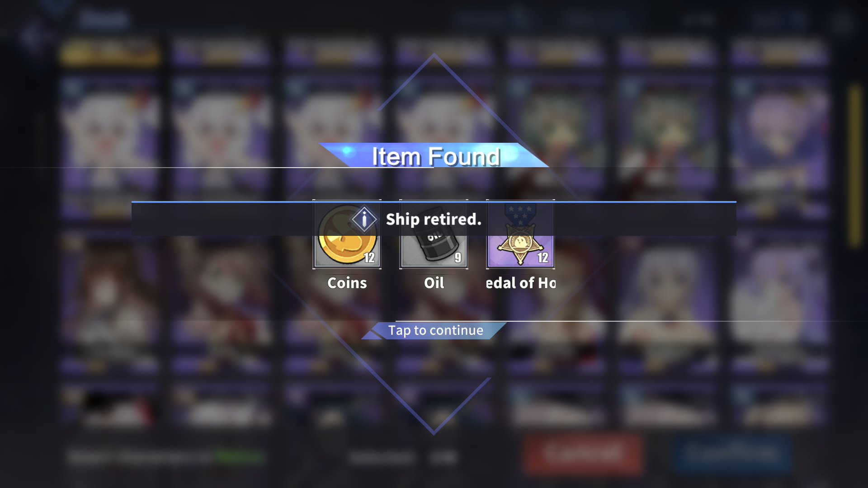Click the Oil label under the barrel

[434, 283]
